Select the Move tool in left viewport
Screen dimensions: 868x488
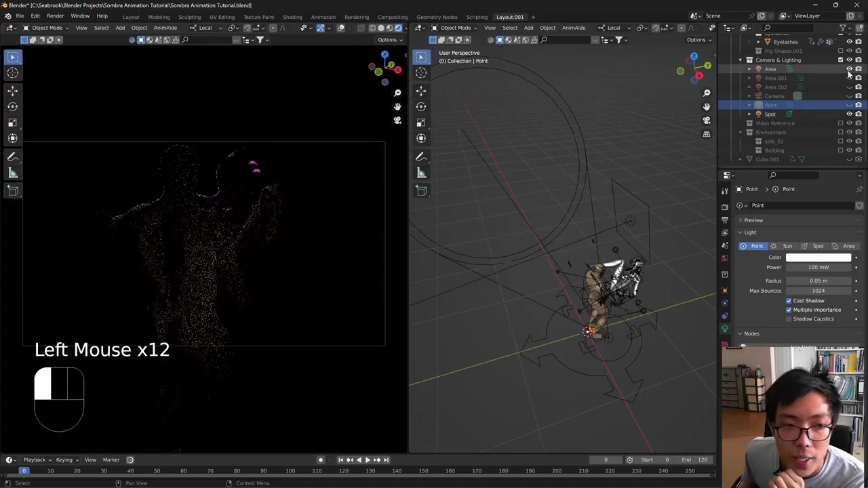pos(12,90)
